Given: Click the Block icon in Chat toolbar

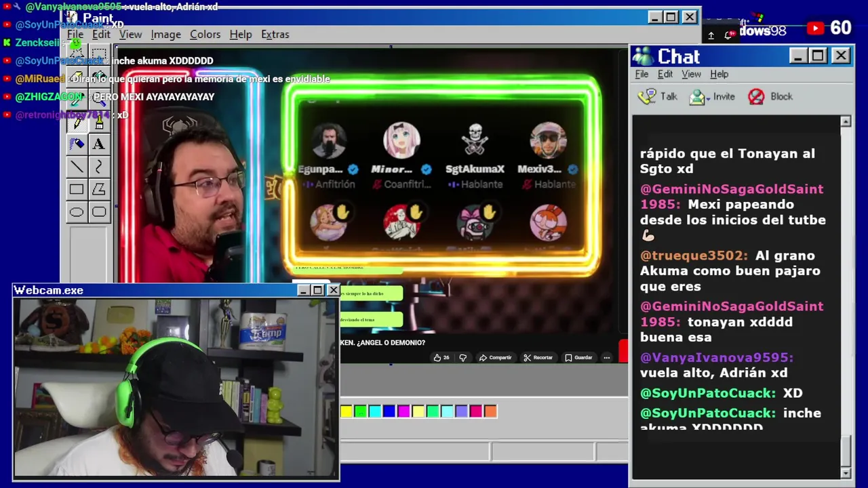Looking at the screenshot, I should pyautogui.click(x=756, y=96).
